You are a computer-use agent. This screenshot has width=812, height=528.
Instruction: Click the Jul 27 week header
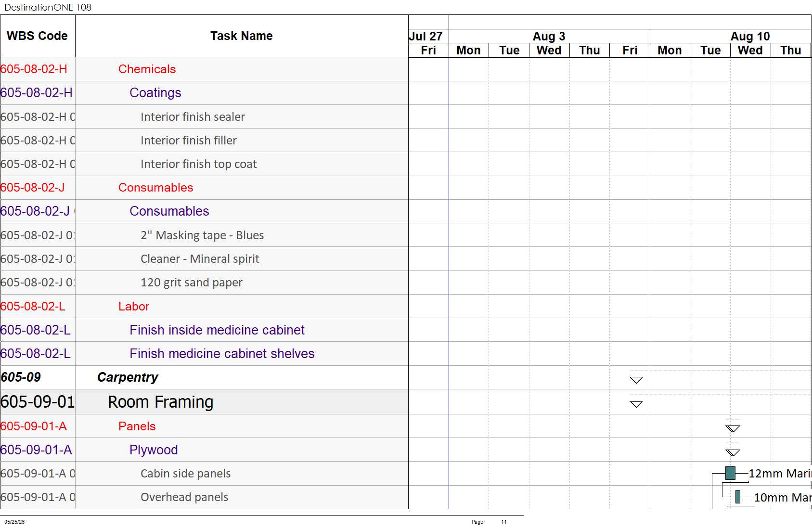click(428, 37)
